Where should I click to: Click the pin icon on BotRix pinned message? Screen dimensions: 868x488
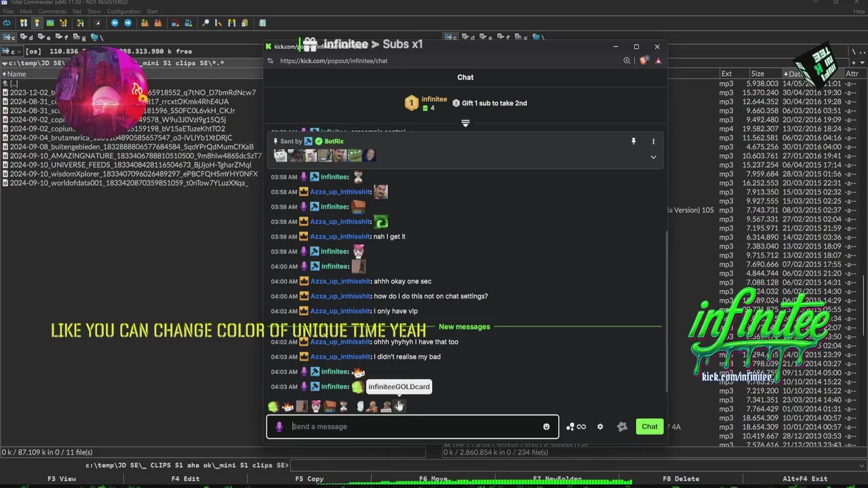click(633, 142)
